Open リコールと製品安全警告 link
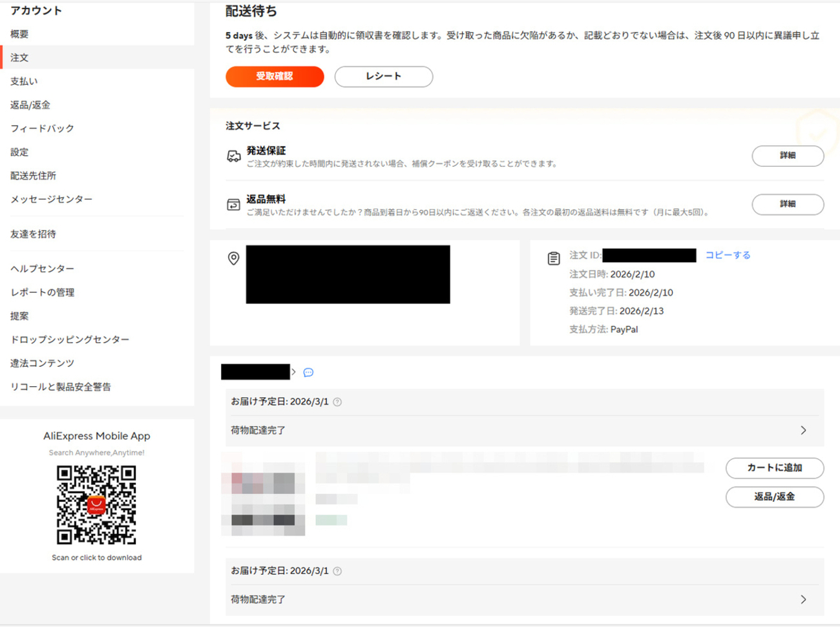 coord(61,387)
